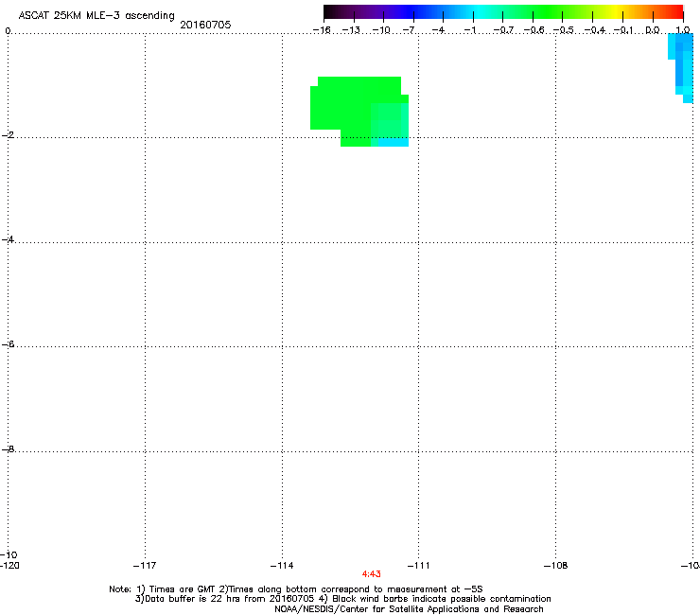The width and height of the screenshot is (700, 615).
Task: Click the latitude label -4
Action: pos(8,239)
